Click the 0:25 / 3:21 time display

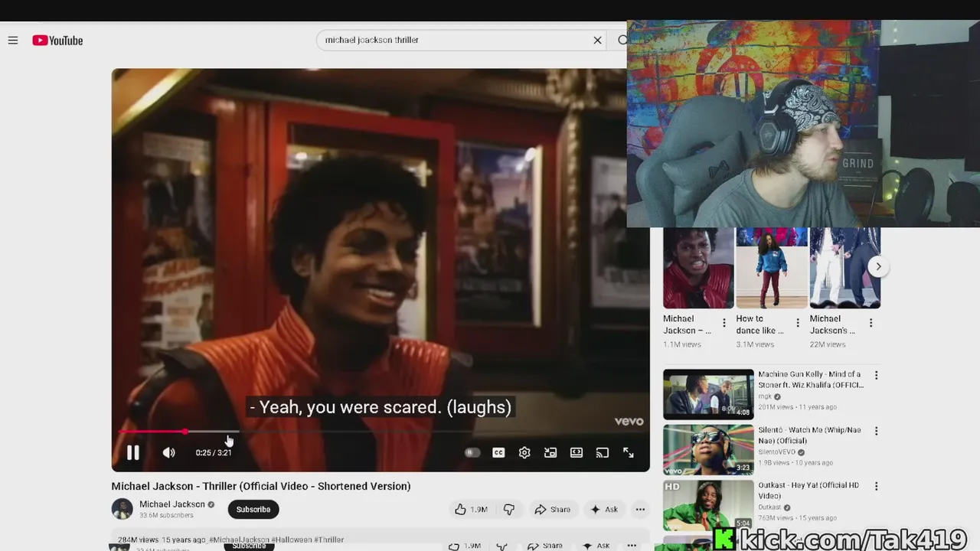[x=214, y=452]
